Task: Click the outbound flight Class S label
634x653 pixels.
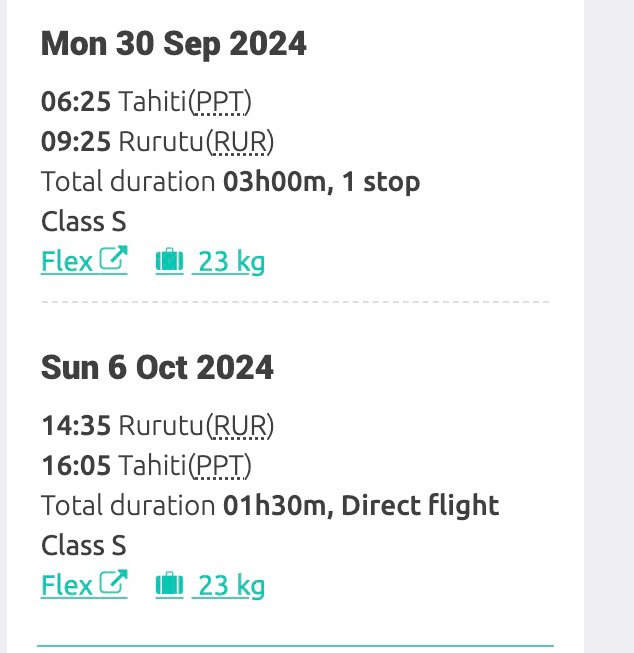Action: pos(84,222)
